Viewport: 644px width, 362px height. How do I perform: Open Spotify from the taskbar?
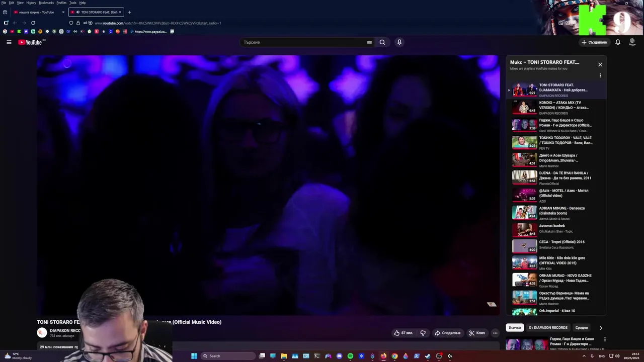350,356
